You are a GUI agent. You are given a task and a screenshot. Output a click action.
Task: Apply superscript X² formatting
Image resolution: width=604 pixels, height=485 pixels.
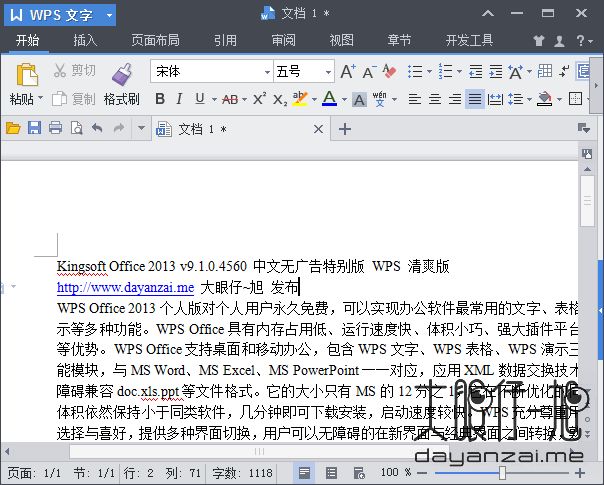[x=259, y=99]
